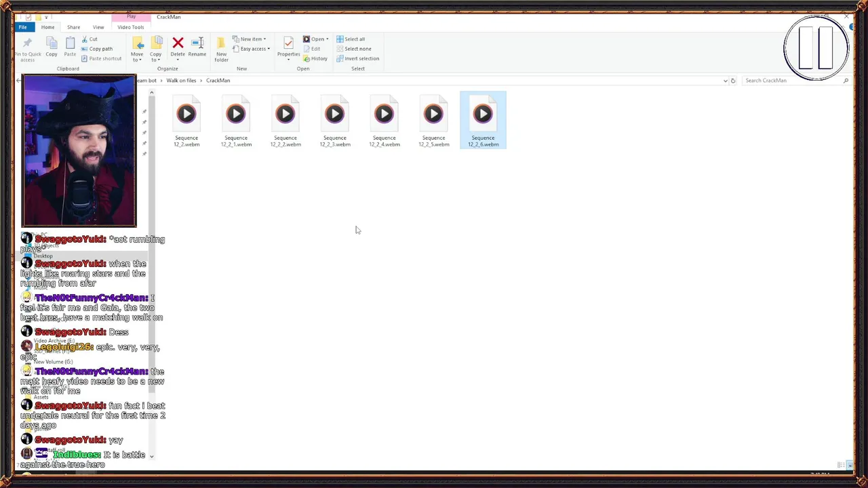Select the Sequence 12_2_4.webm file

384,122
